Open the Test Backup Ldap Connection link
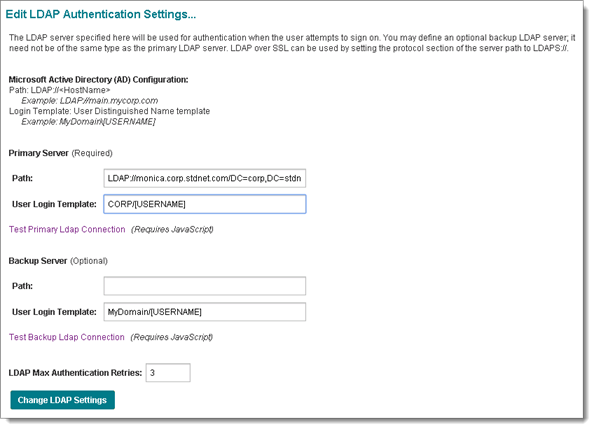The height and width of the screenshot is (429, 594). point(67,337)
